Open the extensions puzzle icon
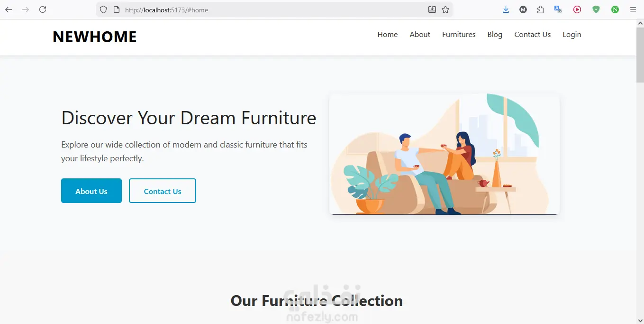This screenshot has height=324, width=644. [540, 9]
